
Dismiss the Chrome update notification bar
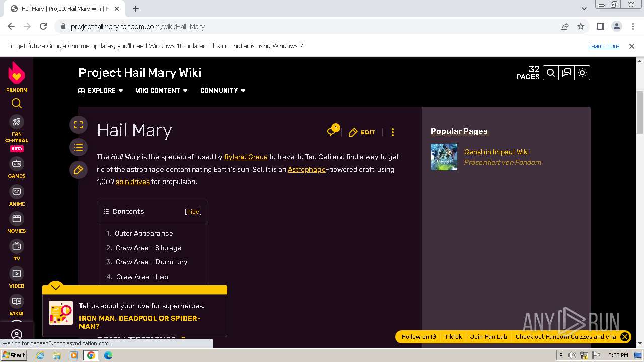click(632, 46)
